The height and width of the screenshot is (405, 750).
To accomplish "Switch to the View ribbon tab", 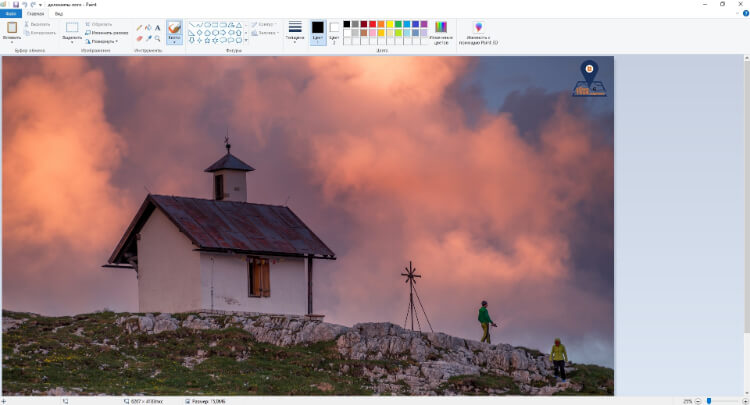I will [59, 14].
